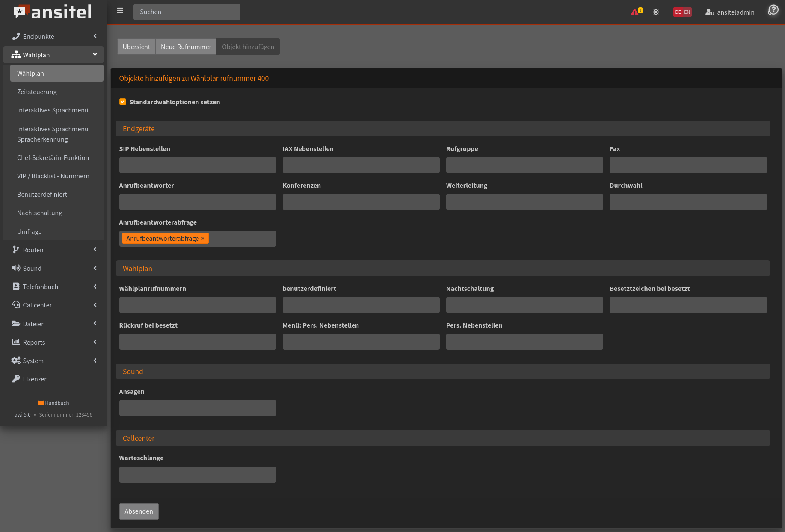The height and width of the screenshot is (532, 785).
Task: Click the hamburger menu icon
Action: (120, 11)
